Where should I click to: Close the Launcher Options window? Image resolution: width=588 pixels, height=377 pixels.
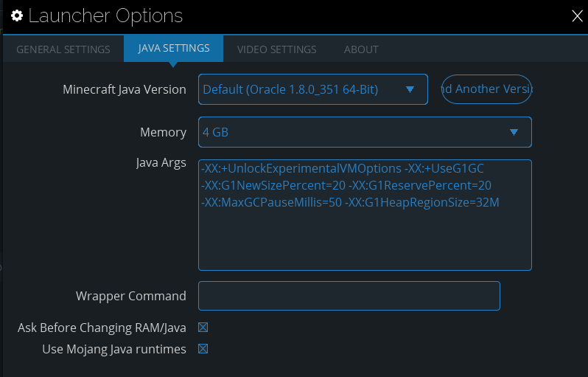pyautogui.click(x=578, y=15)
